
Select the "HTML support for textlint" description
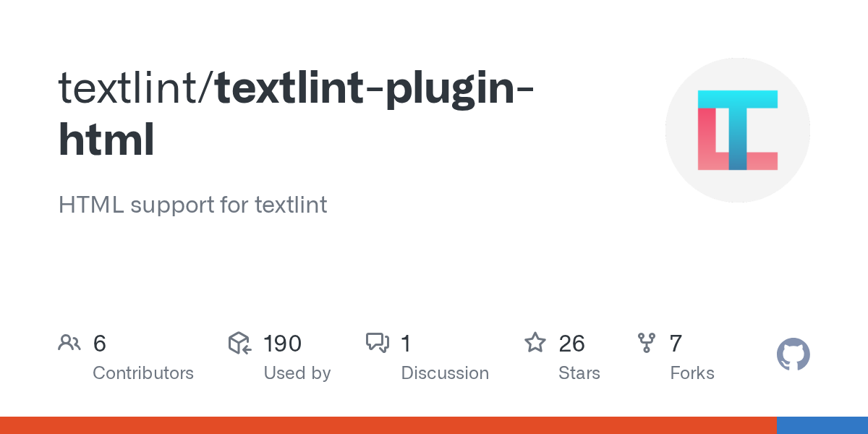192,205
